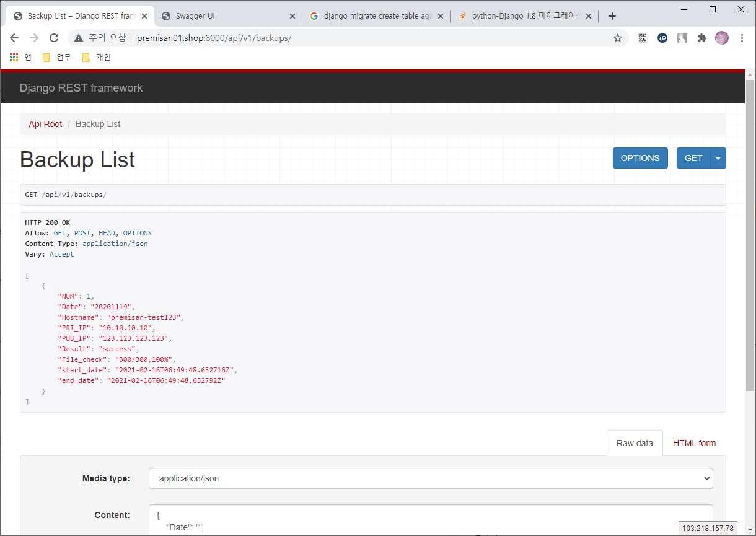Viewport: 756px width, 536px height.
Task: Click the gray picture extension icon
Action: coord(682,38)
